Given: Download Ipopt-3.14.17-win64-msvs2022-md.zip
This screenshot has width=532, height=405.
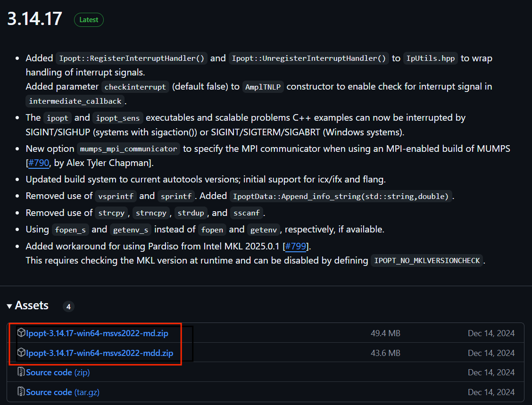Looking at the screenshot, I should point(97,333).
